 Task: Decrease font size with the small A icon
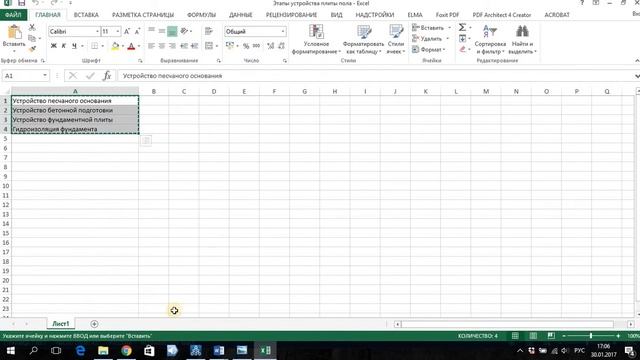tap(137, 31)
